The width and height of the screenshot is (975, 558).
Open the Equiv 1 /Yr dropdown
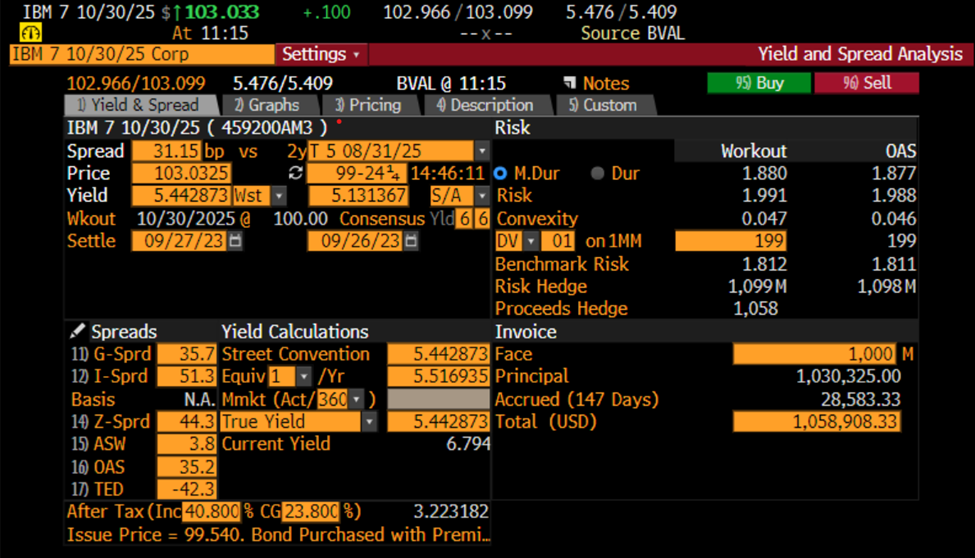click(303, 376)
